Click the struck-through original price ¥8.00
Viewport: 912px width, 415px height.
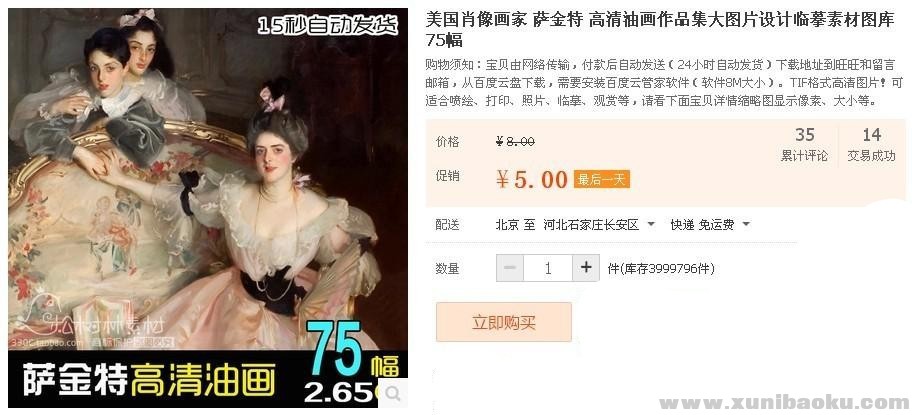515,141
